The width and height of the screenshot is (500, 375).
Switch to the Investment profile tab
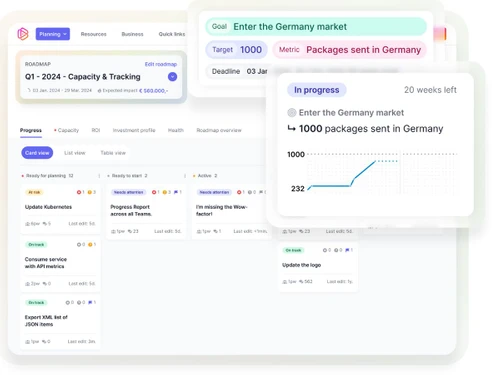click(134, 130)
